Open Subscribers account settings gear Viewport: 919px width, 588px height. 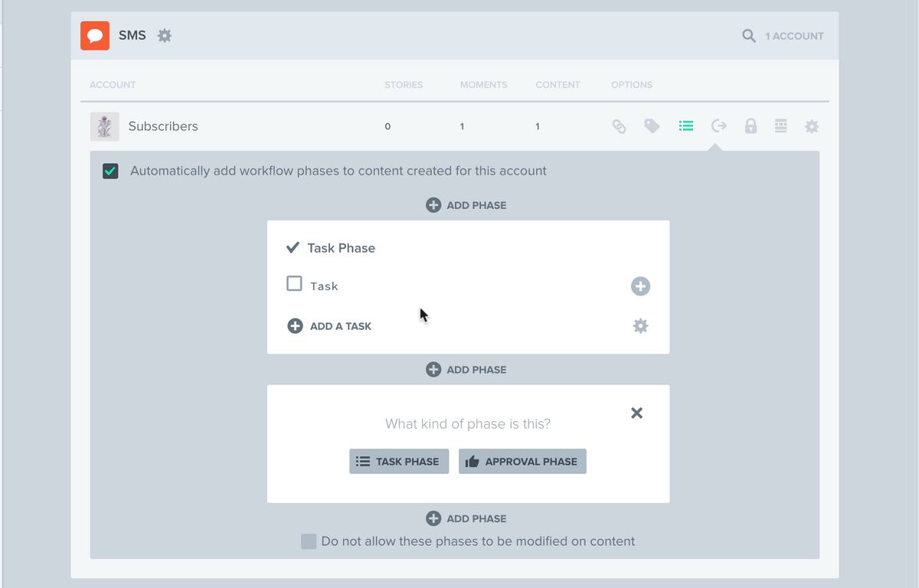812,126
